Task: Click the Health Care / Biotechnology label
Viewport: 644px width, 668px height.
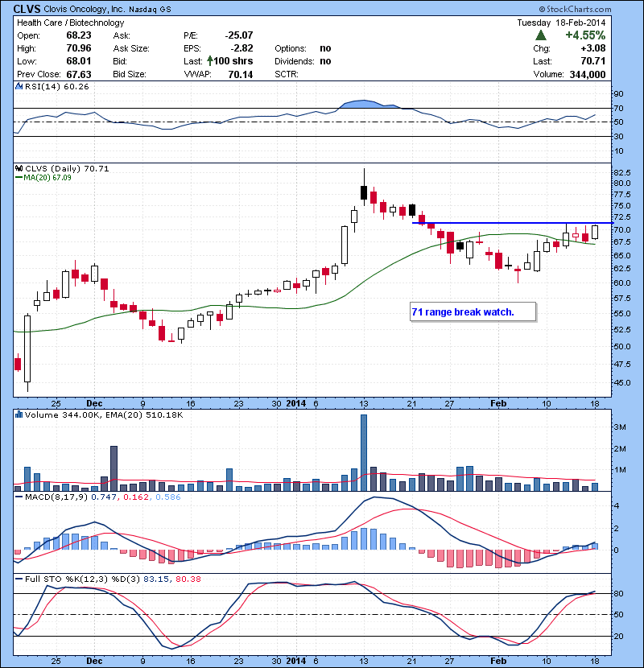Action: tap(71, 23)
